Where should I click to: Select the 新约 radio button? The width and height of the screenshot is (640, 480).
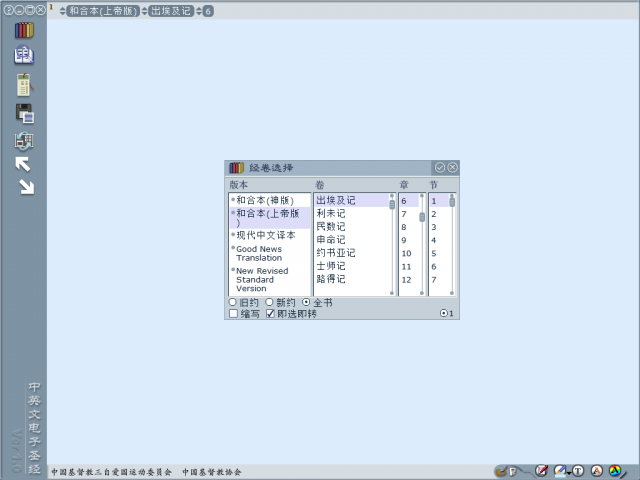pos(269,302)
